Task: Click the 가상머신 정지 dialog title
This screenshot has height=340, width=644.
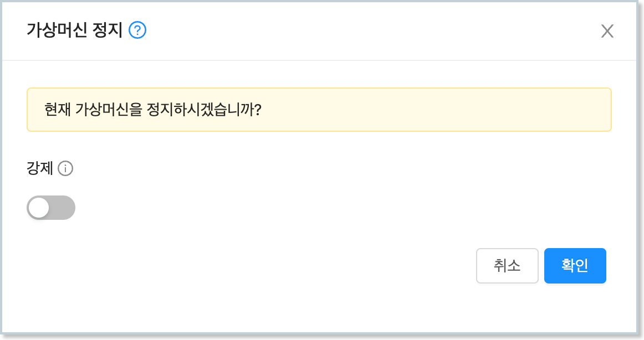Action: point(75,30)
